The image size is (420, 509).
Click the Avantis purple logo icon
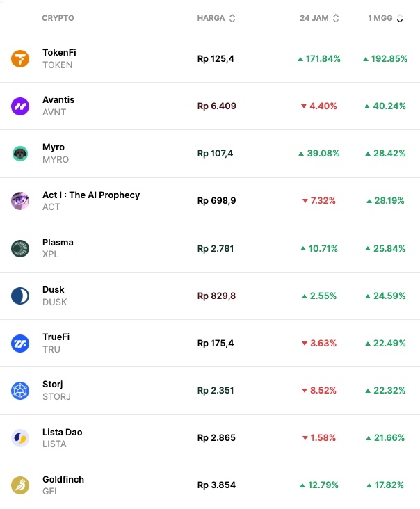[x=20, y=106]
